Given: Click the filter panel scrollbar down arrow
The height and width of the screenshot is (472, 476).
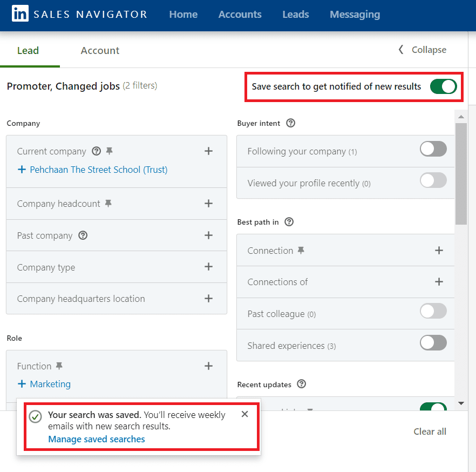Looking at the screenshot, I should point(461,403).
